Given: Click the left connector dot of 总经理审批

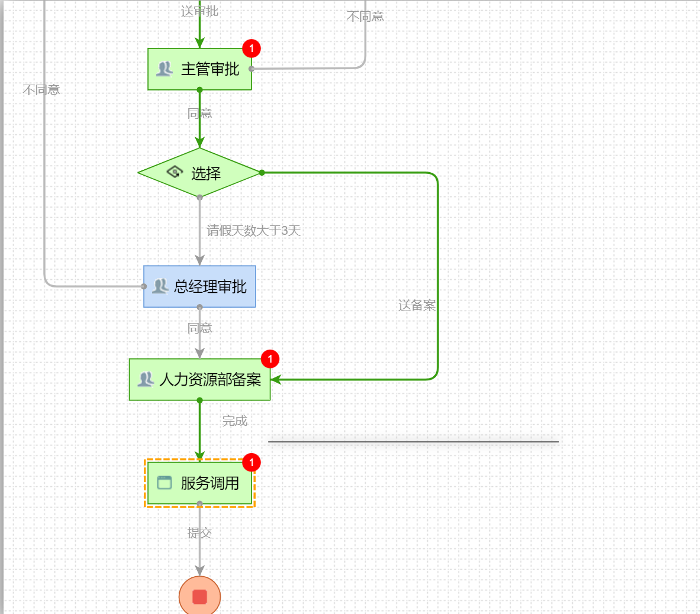Looking at the screenshot, I should 144,286.
